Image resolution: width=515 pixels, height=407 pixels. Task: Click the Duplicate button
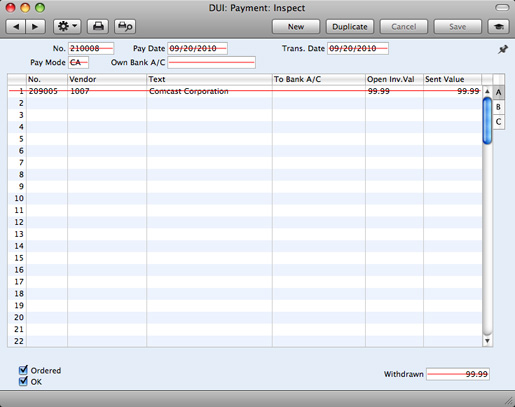point(350,27)
